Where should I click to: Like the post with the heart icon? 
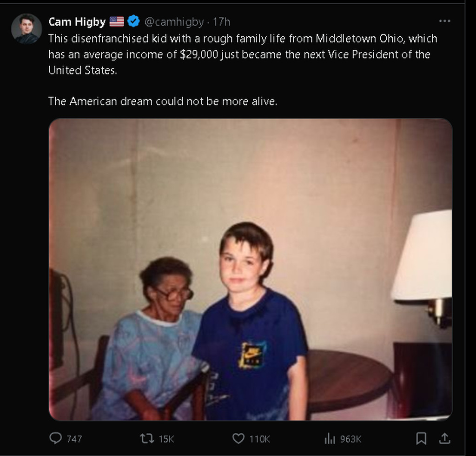click(x=238, y=438)
